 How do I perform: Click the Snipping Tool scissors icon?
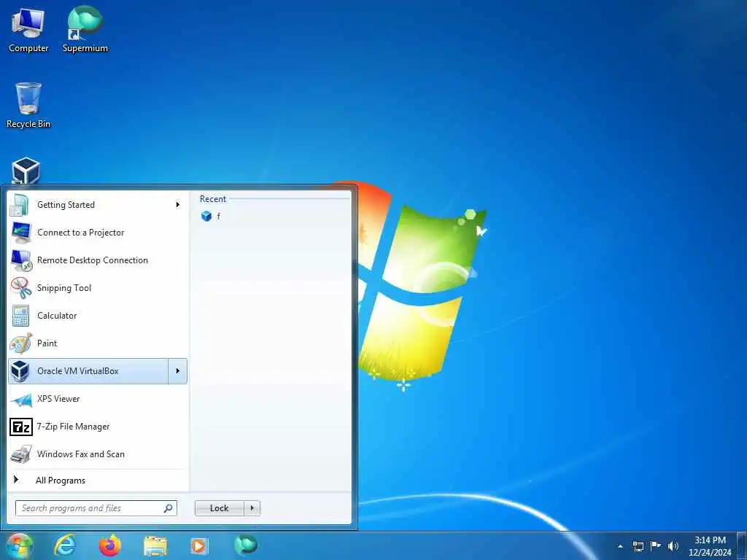click(x=21, y=288)
